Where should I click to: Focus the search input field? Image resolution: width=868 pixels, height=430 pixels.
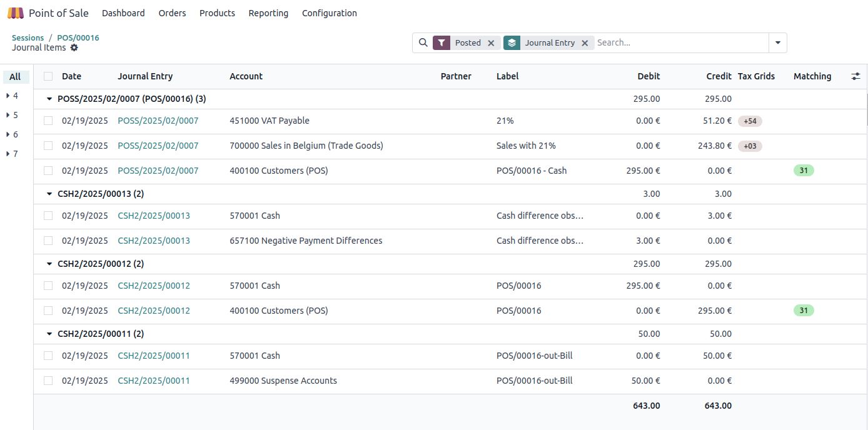(x=680, y=42)
